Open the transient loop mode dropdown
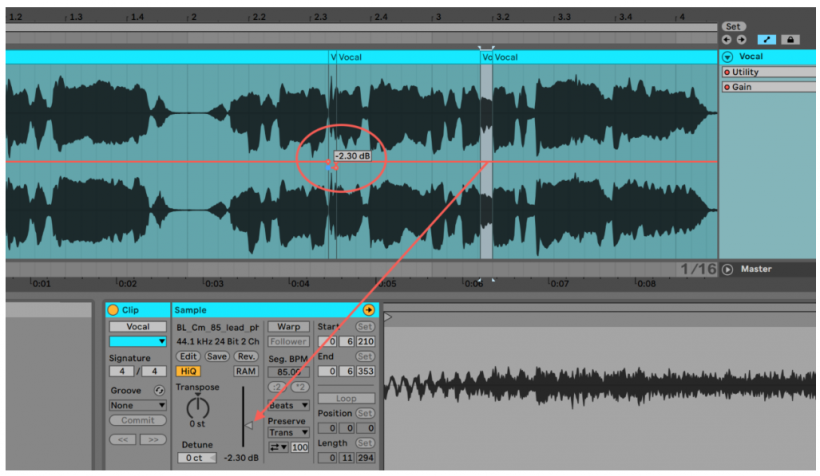The image size is (820, 476). [278, 447]
